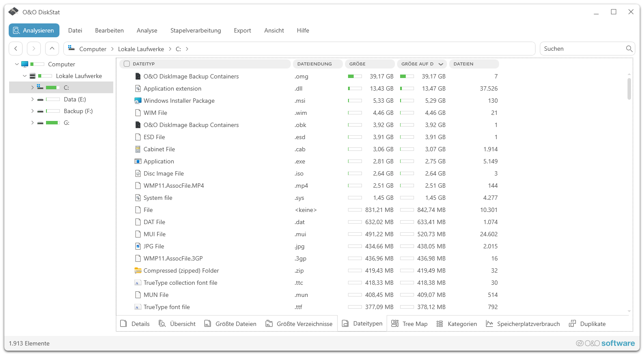Click the vertical scrollbar thumb
Screen dimensions: 644x355
tap(629, 88)
